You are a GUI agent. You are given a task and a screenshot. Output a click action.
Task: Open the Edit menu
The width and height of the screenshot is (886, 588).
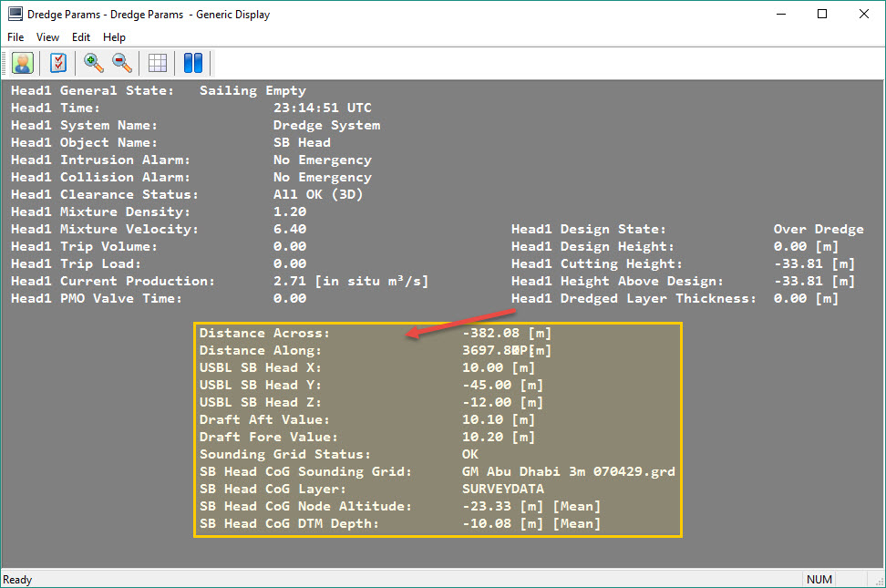point(81,37)
